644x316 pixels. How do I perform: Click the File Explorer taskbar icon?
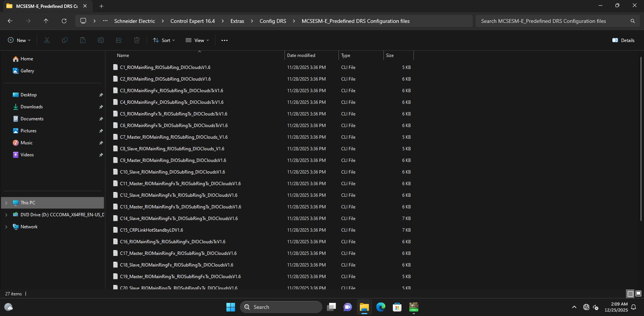coord(364,307)
